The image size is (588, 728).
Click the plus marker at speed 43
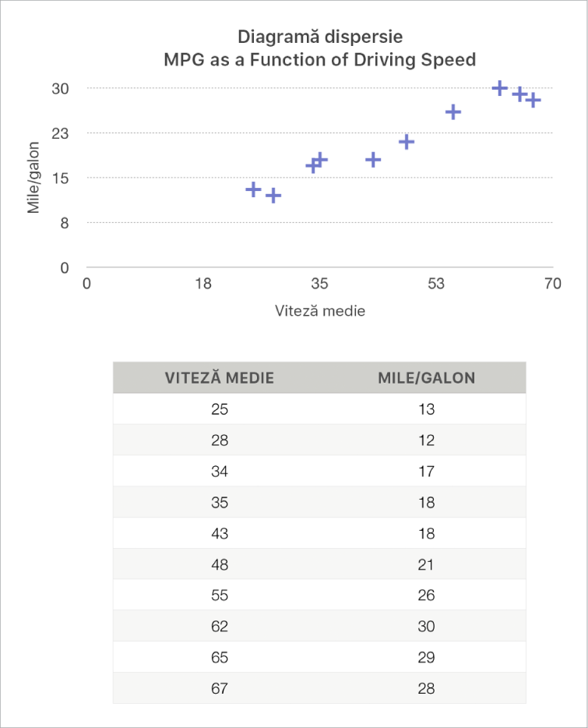coord(373,160)
